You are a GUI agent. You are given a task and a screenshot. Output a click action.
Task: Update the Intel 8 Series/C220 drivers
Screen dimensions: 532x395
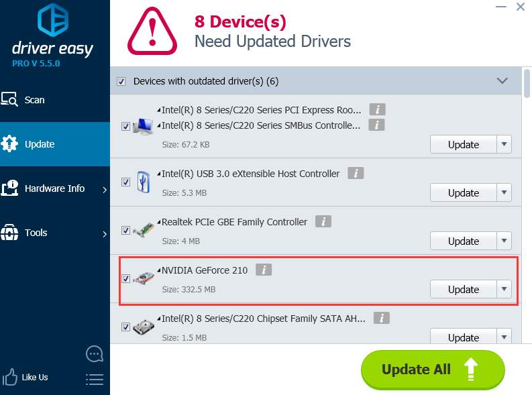[464, 144]
